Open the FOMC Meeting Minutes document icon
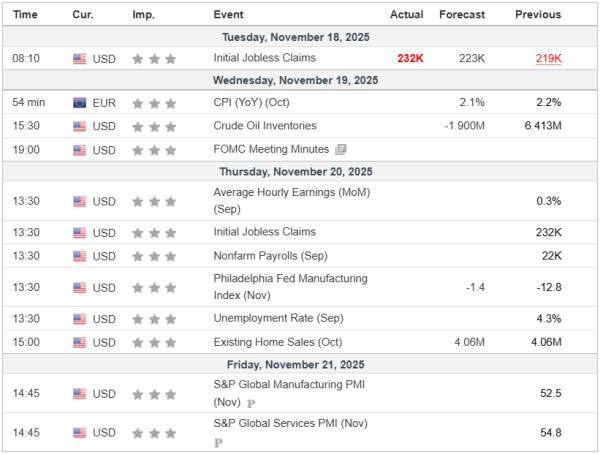Image resolution: width=600 pixels, height=454 pixels. click(341, 150)
